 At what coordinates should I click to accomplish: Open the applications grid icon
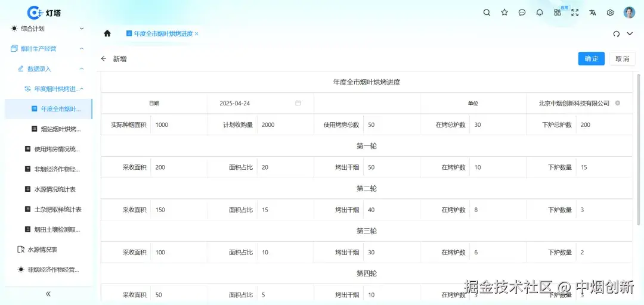click(x=558, y=13)
